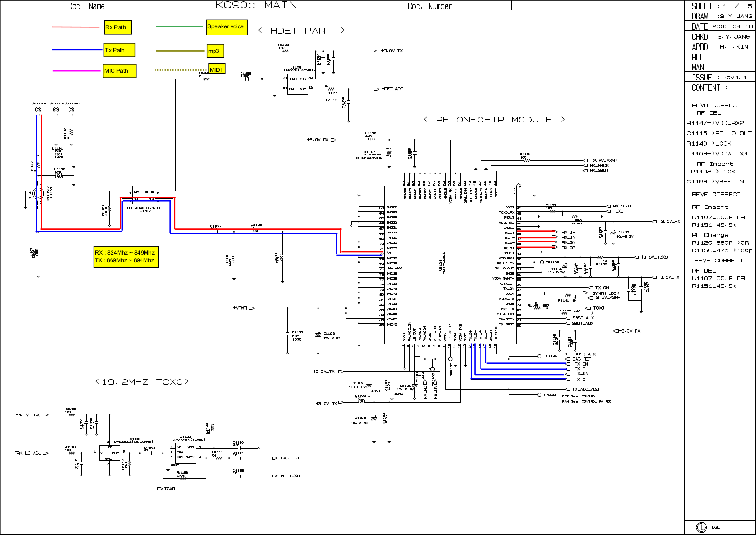
Task: Select the yellow Rx Path legend label
Action: point(118,27)
